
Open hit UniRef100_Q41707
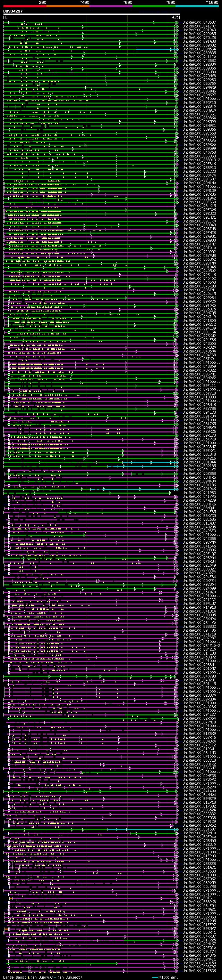[199, 26]
